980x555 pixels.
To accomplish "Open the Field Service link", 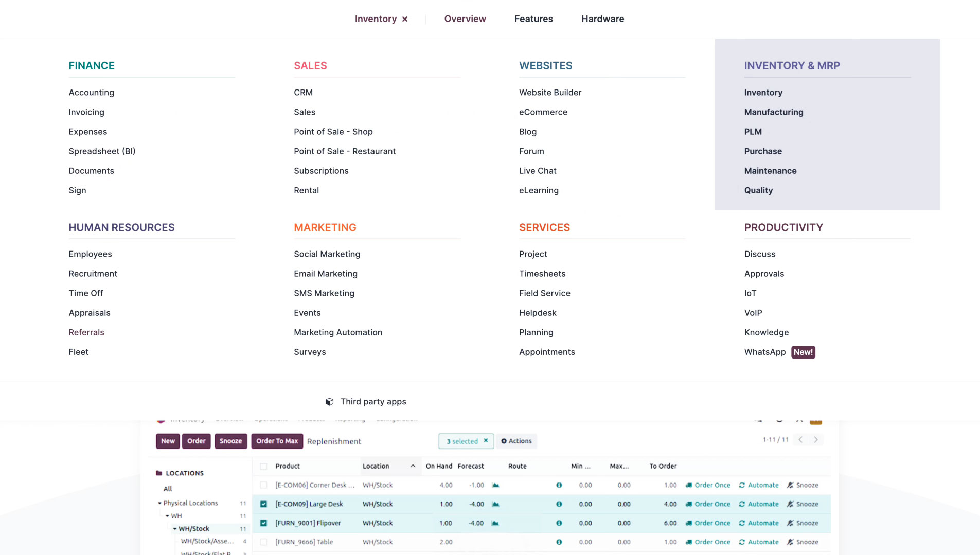I will pyautogui.click(x=544, y=293).
